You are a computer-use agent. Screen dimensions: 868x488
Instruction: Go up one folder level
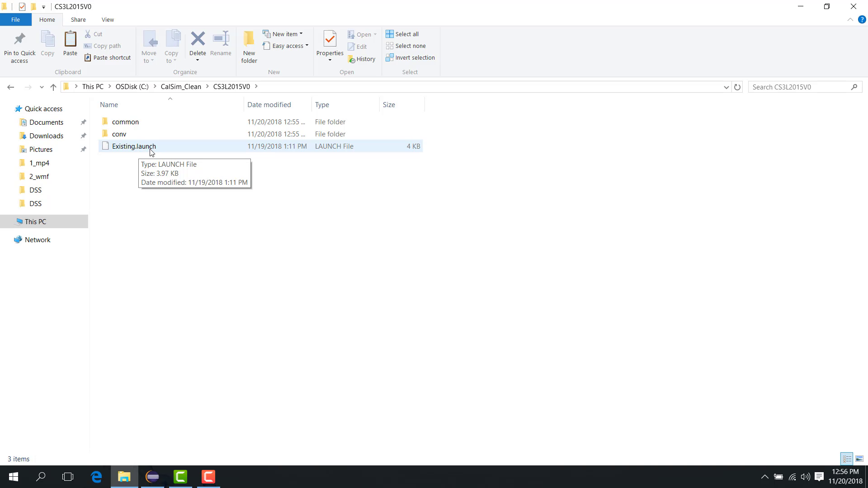point(53,87)
